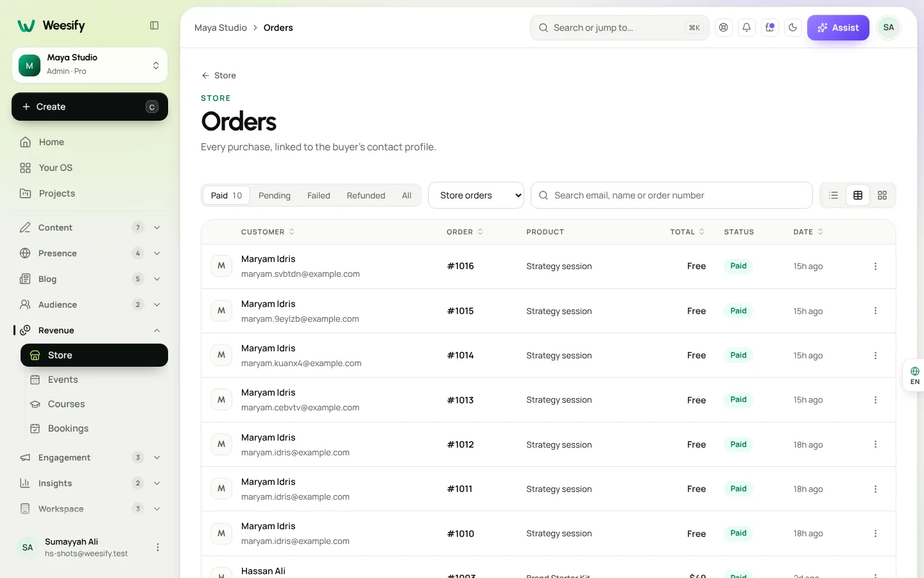Select the All filter tab
Screen dimensions: 924x578
tap(407, 195)
